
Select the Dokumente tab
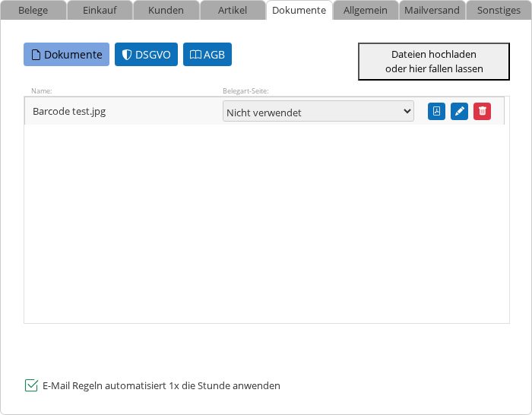(x=299, y=11)
